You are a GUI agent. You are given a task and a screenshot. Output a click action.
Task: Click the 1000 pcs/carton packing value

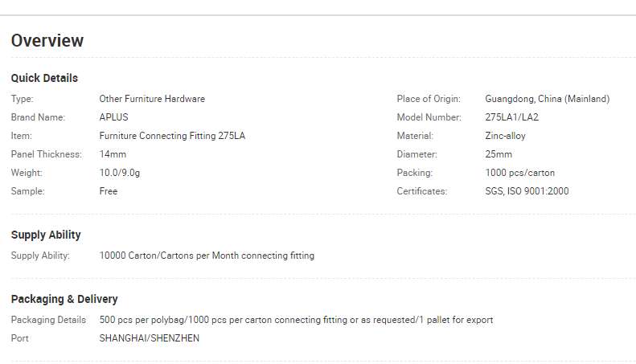pyautogui.click(x=520, y=173)
